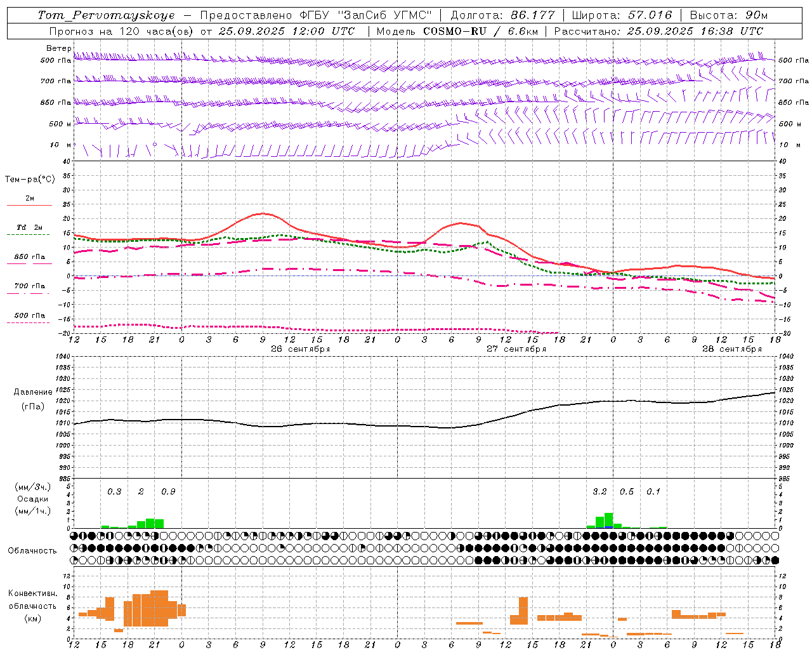812x650 pixels.
Task: Click the '0.3' precipitation total value
Action: tap(114, 492)
